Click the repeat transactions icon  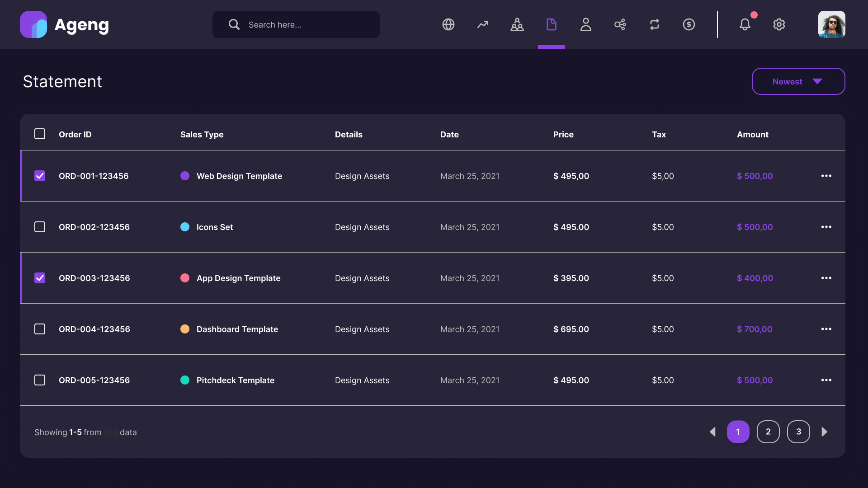pos(655,24)
